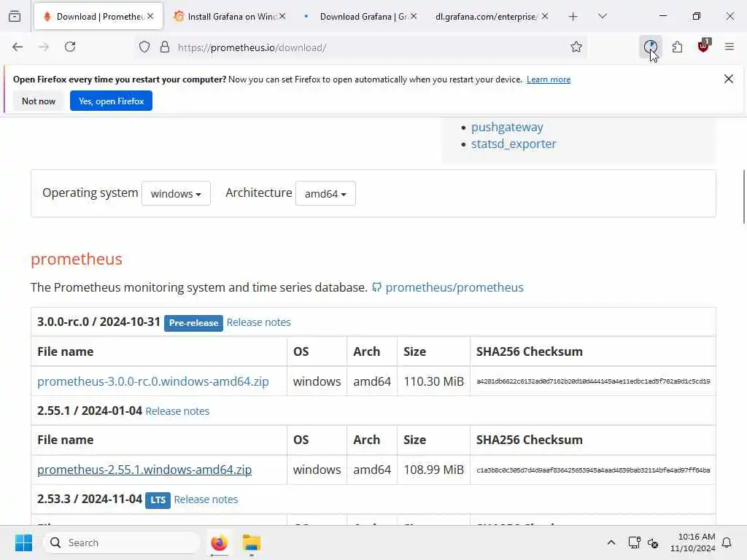
Task: Click the prometheus.io address bar
Action: click(x=362, y=47)
